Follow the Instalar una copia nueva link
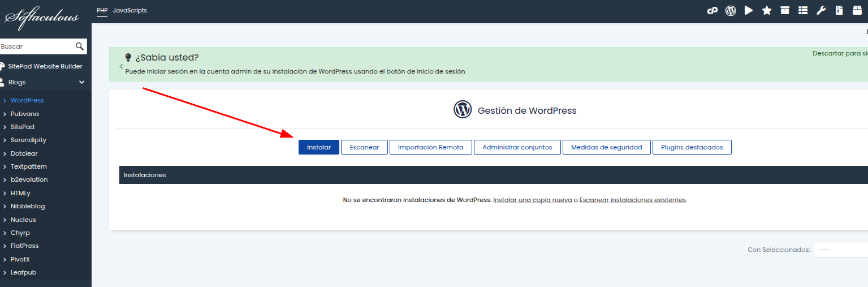The height and width of the screenshot is (287, 868). click(533, 200)
